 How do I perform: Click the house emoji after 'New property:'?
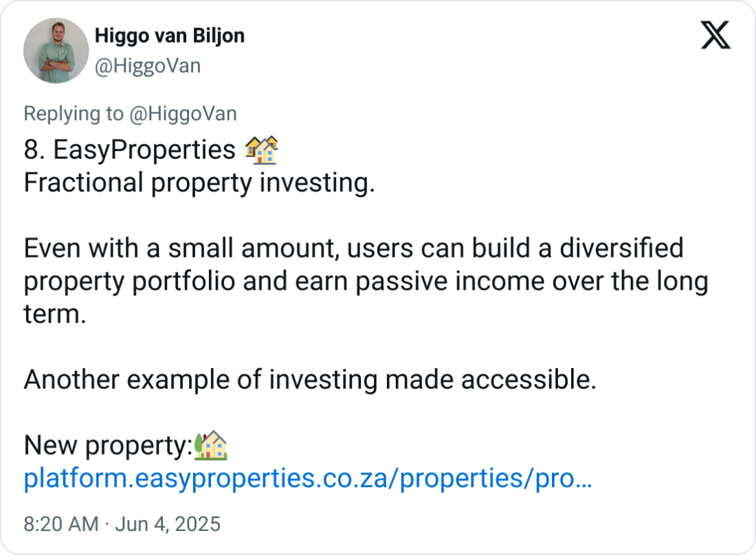click(x=210, y=446)
